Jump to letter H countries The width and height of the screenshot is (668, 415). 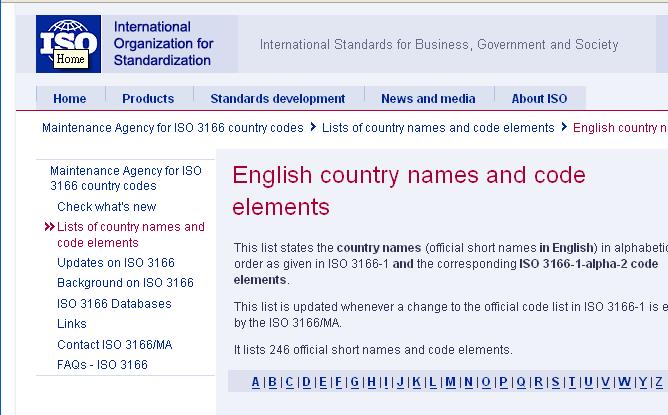click(x=371, y=382)
